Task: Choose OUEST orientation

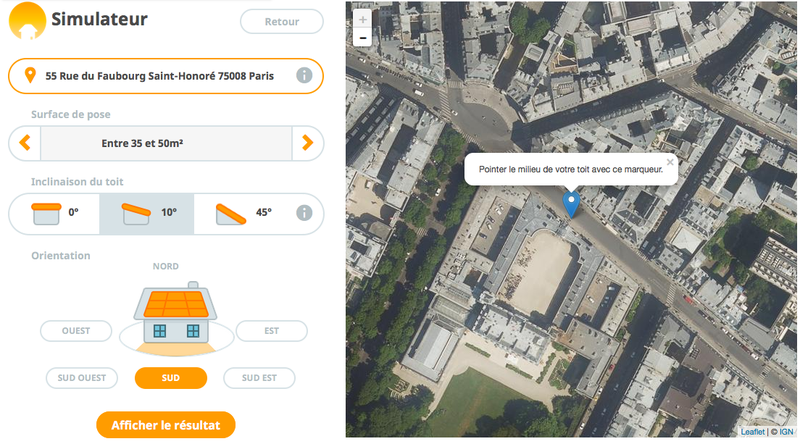Action: [x=76, y=331]
